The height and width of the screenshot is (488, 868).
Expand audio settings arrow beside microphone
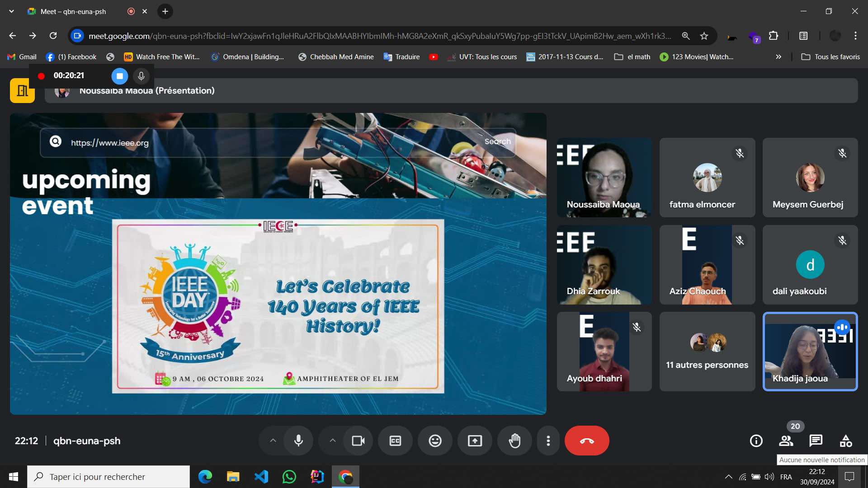pos(273,441)
